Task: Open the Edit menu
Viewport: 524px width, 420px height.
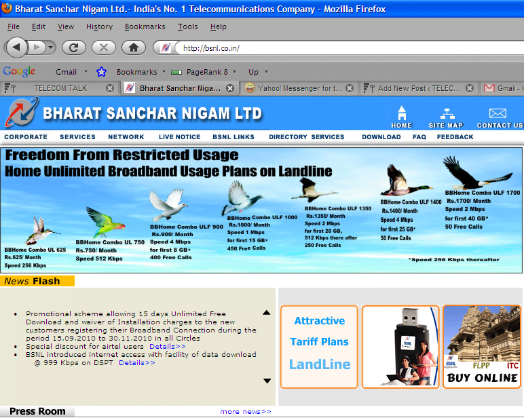Action: click(x=39, y=26)
